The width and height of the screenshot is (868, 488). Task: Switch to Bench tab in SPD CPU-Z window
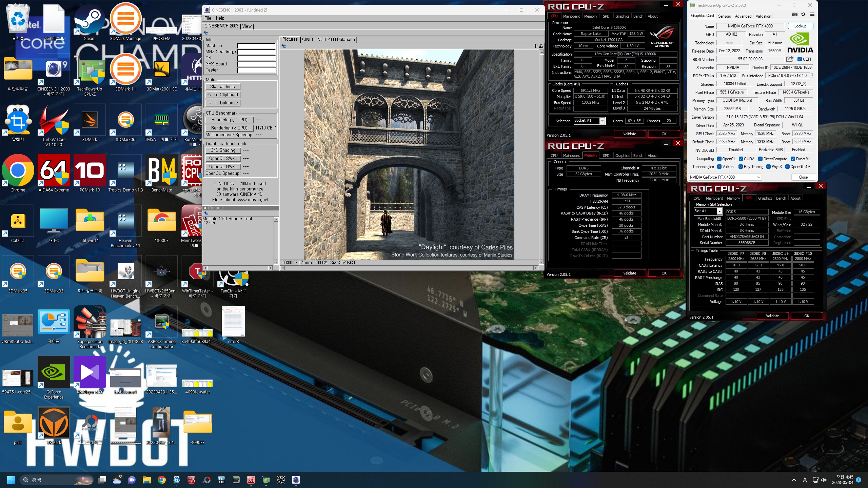781,199
